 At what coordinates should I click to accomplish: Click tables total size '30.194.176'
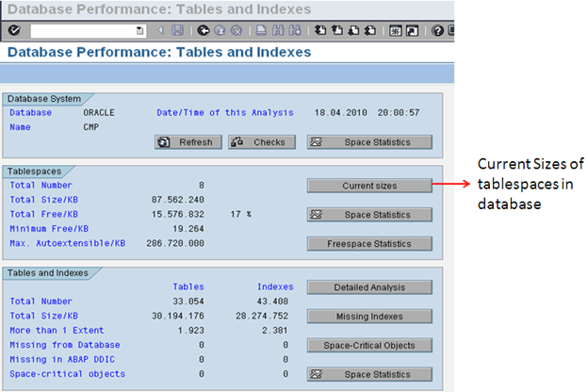tap(178, 317)
